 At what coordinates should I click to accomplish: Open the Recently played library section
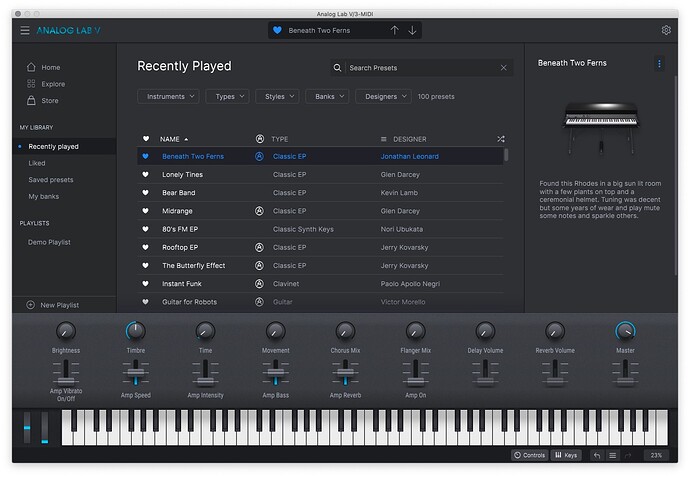click(x=53, y=147)
